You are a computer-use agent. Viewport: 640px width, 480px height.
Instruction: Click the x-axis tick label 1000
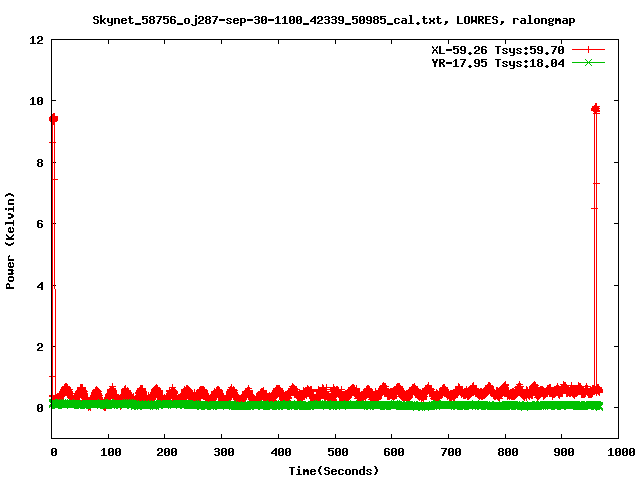coord(618,452)
